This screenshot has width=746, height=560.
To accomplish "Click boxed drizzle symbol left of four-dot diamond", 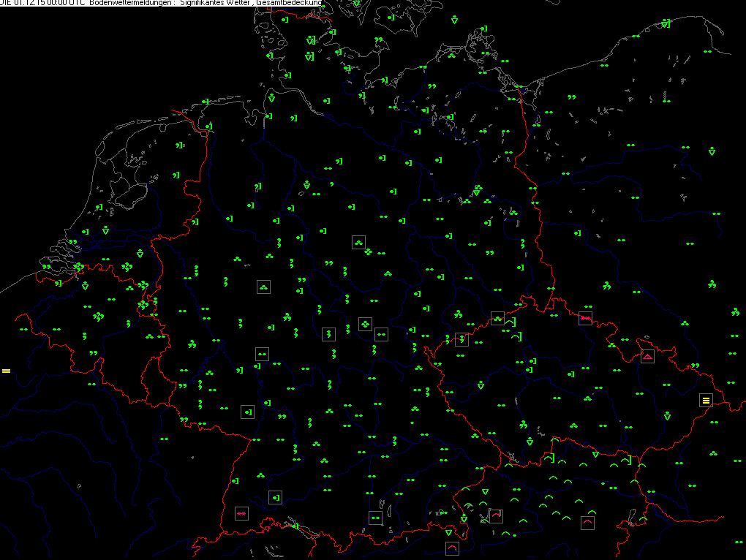I will point(328,333).
